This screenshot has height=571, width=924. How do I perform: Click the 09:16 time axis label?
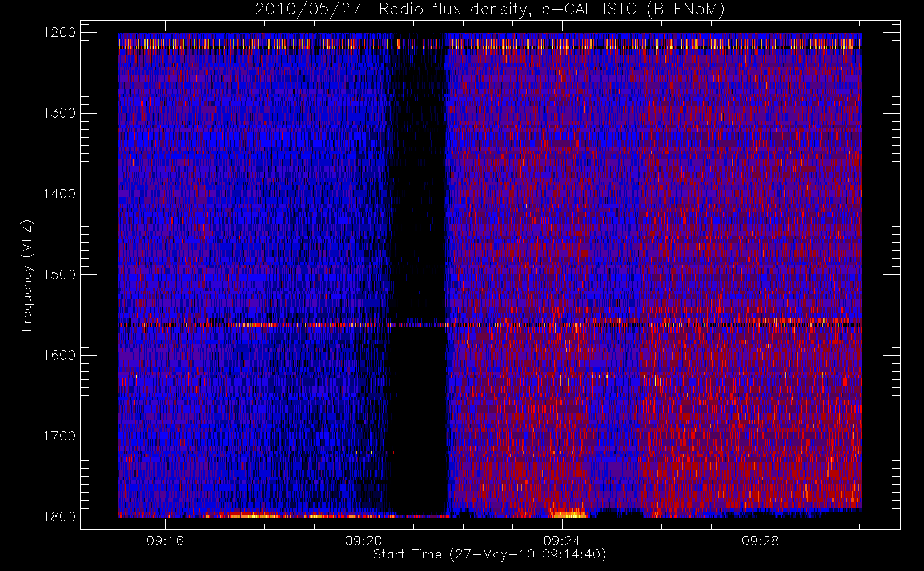[166, 541]
